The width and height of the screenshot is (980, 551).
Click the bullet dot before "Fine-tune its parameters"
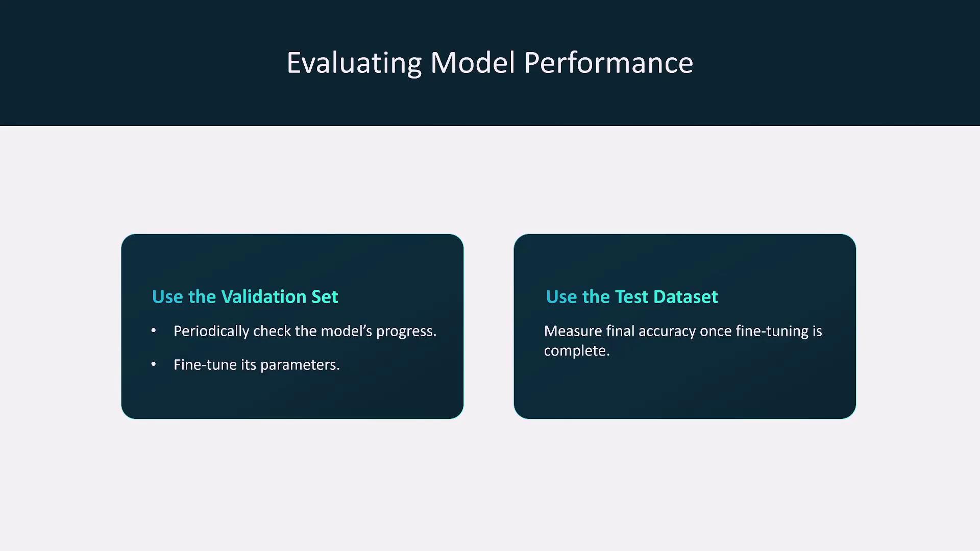[x=154, y=364]
